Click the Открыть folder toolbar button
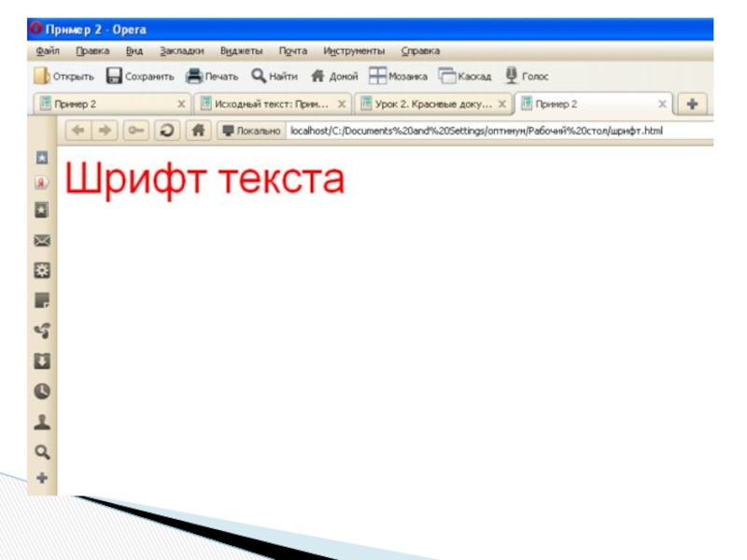 click(x=63, y=77)
